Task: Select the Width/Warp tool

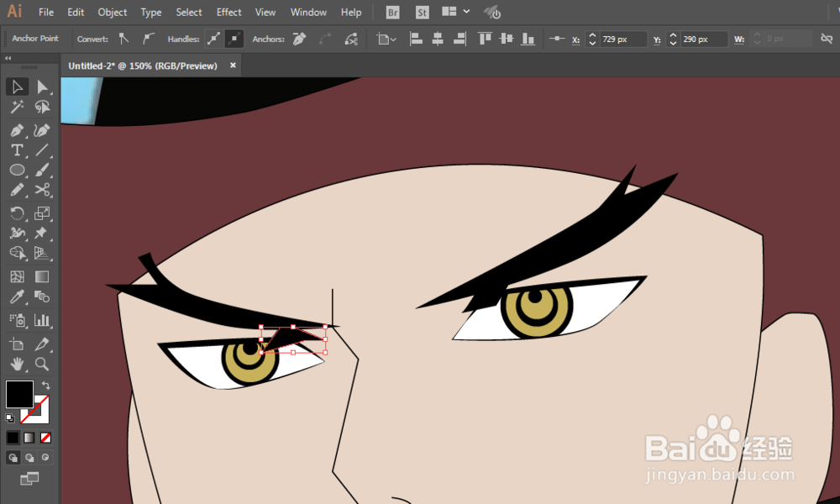Action: [x=17, y=233]
